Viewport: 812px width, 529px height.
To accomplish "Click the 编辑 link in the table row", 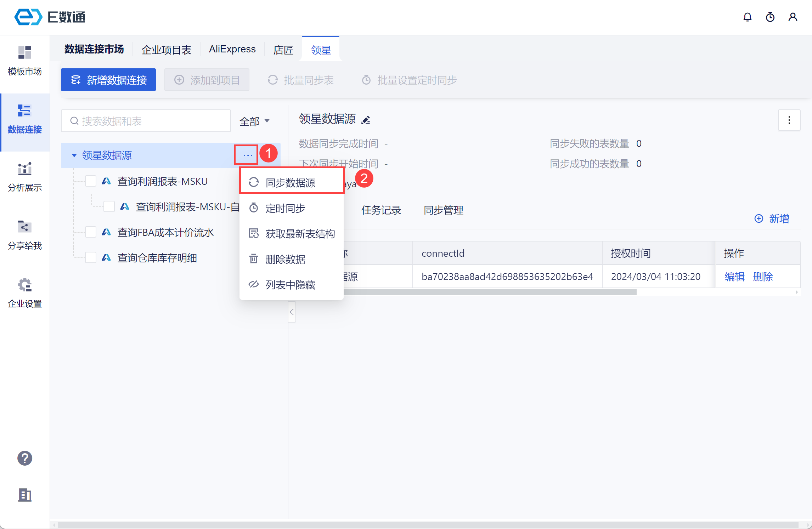I will (x=734, y=277).
